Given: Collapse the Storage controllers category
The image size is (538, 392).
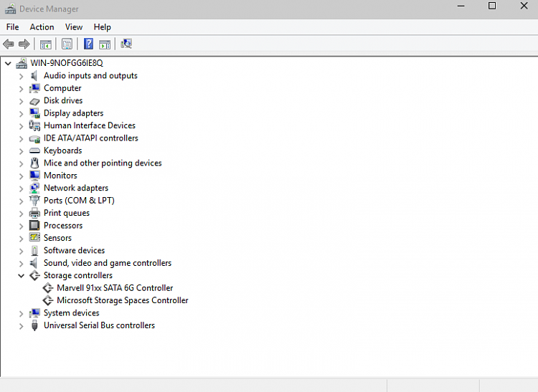Looking at the screenshot, I should click(21, 276).
